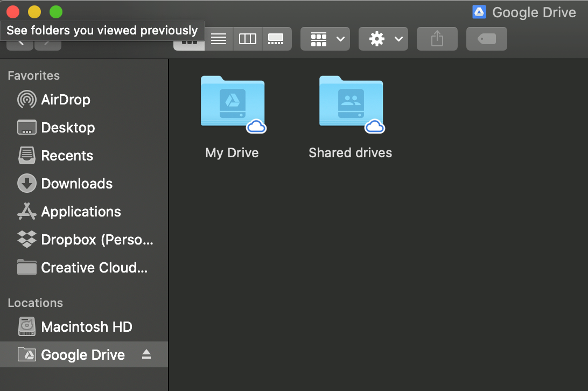
Task: Select Google Drive under Locations
Action: [82, 355]
